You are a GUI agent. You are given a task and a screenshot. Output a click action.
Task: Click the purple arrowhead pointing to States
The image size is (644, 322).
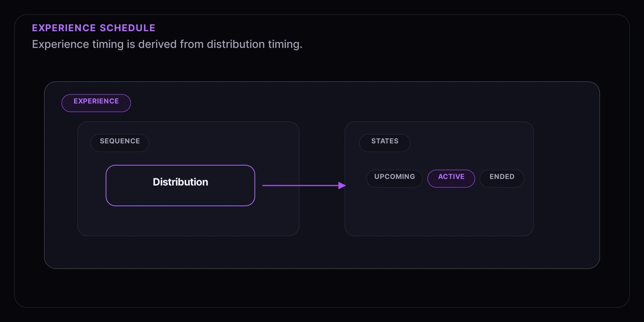pyautogui.click(x=342, y=186)
